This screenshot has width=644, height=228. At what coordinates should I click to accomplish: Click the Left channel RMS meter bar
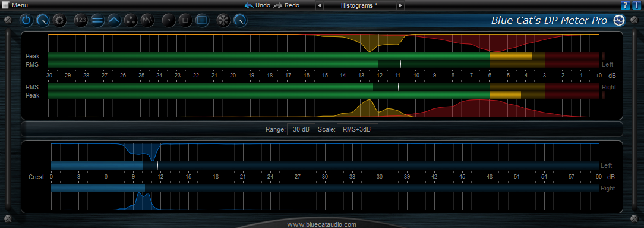(x=323, y=64)
